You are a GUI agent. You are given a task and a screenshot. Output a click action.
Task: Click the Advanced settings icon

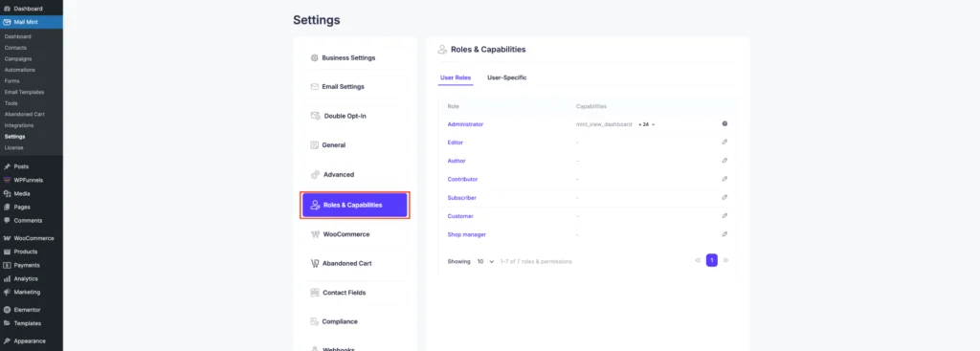315,174
